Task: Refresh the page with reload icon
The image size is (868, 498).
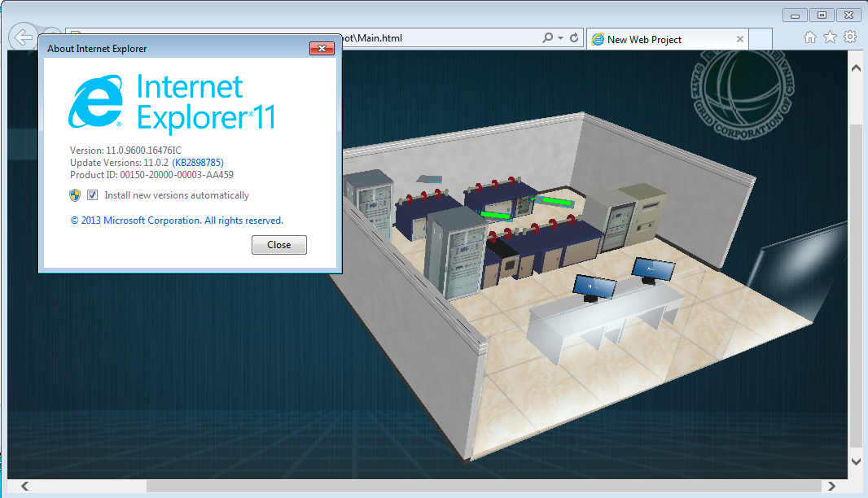Action: [574, 37]
